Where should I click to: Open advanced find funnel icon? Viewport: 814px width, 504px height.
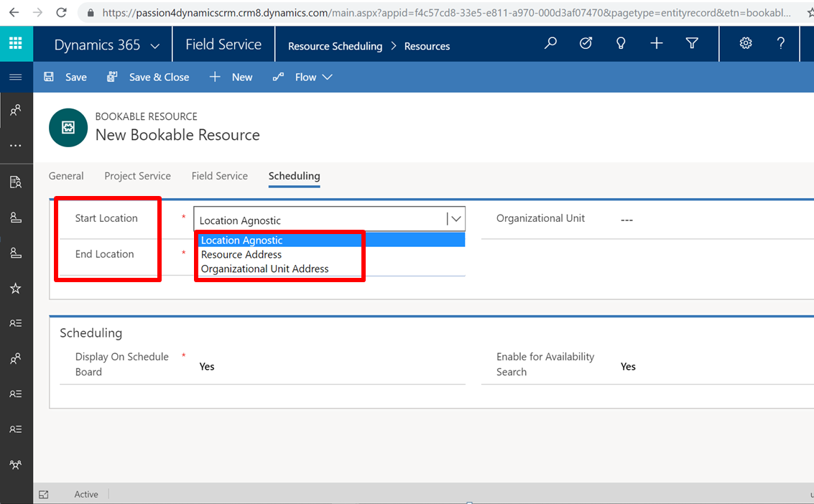pos(692,44)
